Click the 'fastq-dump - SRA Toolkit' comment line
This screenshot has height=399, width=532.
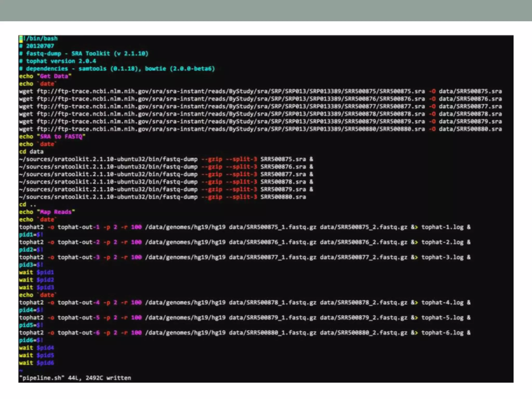click(84, 54)
